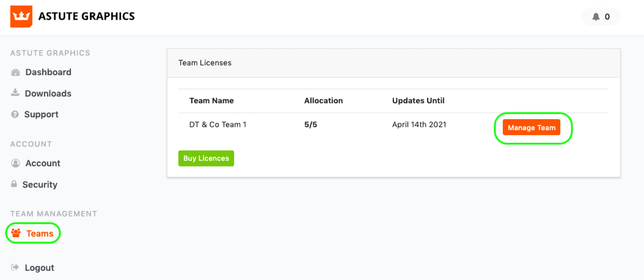Click the notification bell icon

click(x=596, y=17)
